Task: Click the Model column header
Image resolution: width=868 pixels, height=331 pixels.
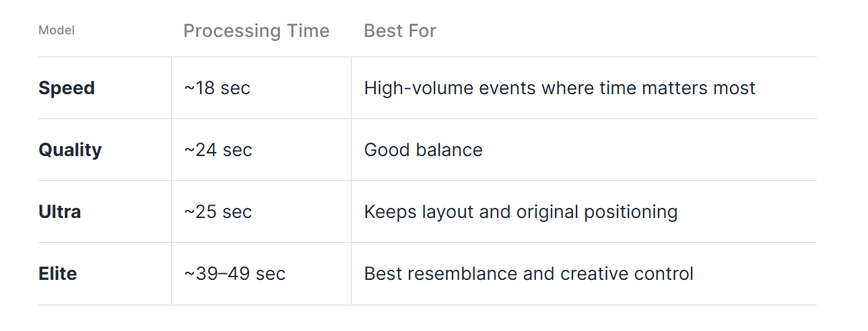Action: (57, 30)
